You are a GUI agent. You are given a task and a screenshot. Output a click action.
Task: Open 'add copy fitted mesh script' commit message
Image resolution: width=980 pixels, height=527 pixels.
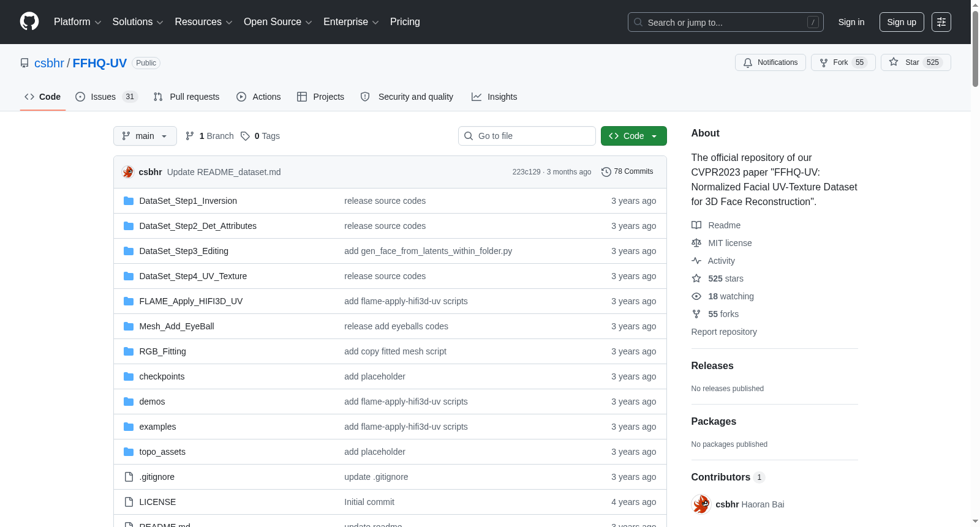coord(395,351)
